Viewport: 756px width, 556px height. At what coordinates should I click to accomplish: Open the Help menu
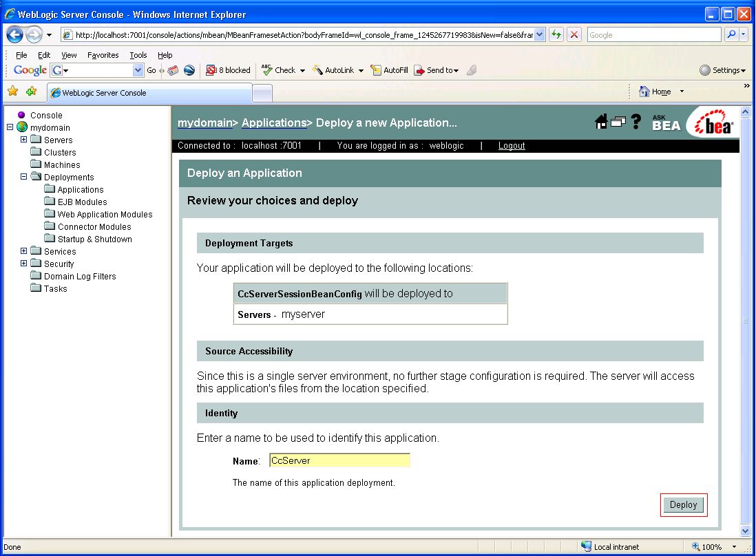tap(165, 55)
